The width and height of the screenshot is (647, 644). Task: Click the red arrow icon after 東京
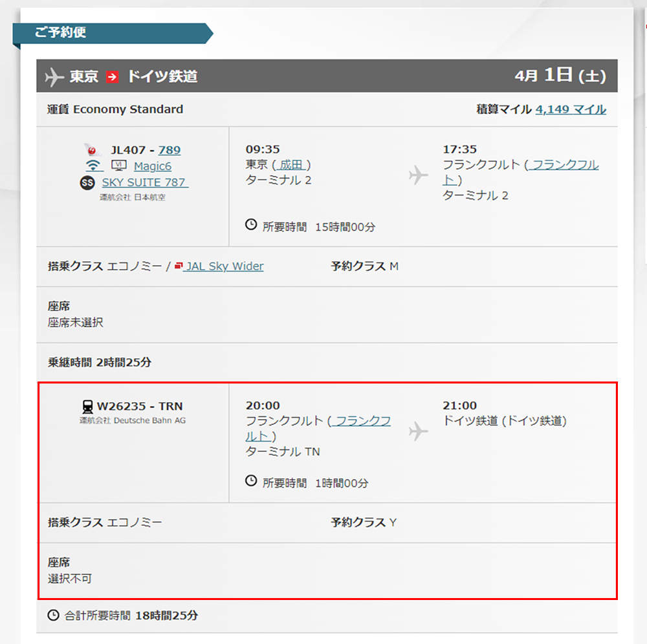pos(113,77)
